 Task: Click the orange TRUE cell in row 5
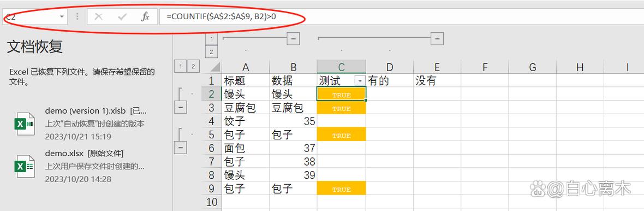pyautogui.click(x=341, y=134)
